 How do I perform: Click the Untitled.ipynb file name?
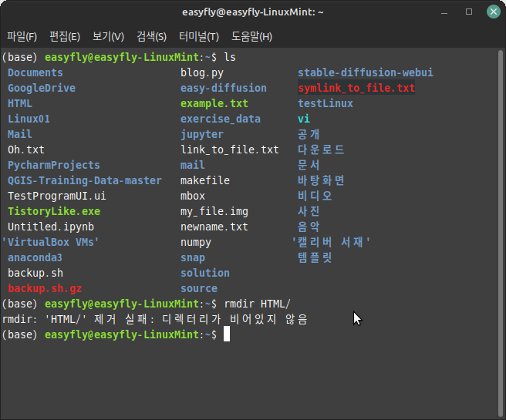[51, 227]
